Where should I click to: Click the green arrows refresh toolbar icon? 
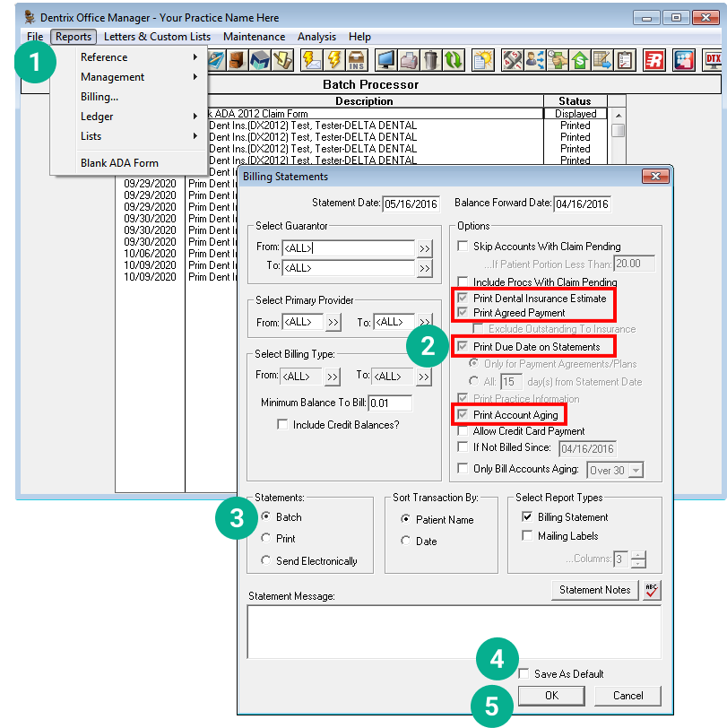pyautogui.click(x=454, y=60)
